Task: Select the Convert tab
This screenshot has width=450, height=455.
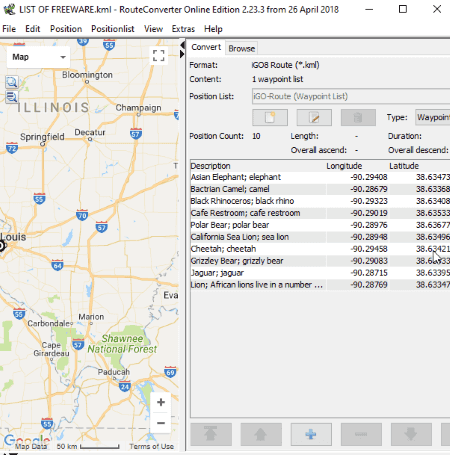Action: pyautogui.click(x=206, y=47)
